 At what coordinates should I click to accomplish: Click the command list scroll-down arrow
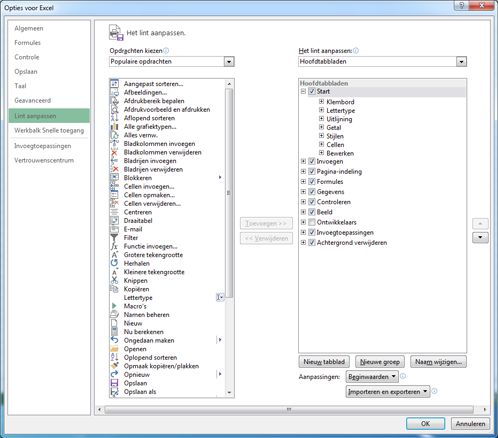[x=229, y=393]
